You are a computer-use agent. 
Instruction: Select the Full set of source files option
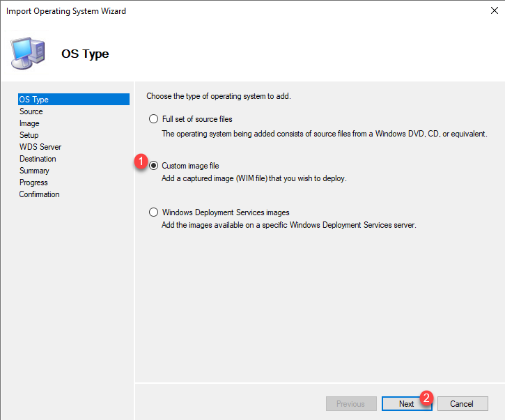click(153, 119)
